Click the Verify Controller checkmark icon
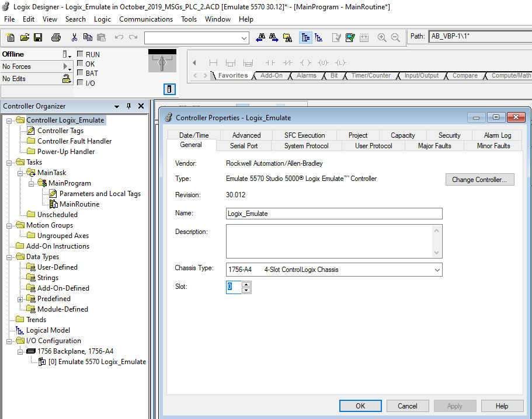The image size is (532, 419). [350, 37]
